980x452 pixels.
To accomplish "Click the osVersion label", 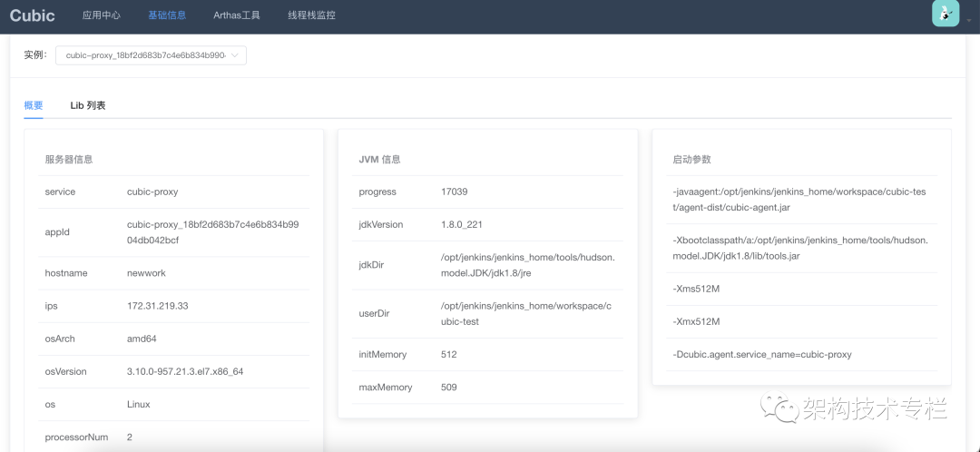I will [x=65, y=371].
